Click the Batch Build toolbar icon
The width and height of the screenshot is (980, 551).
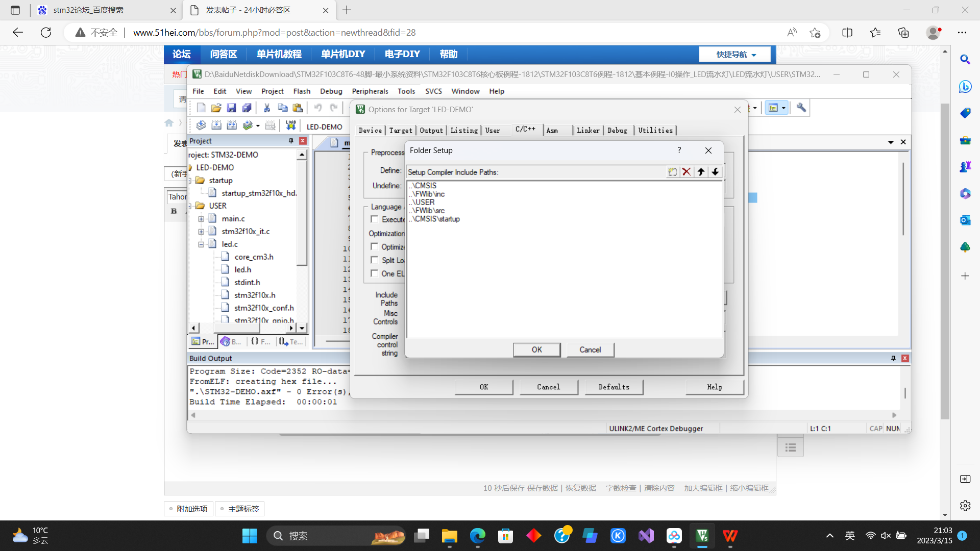pos(248,125)
